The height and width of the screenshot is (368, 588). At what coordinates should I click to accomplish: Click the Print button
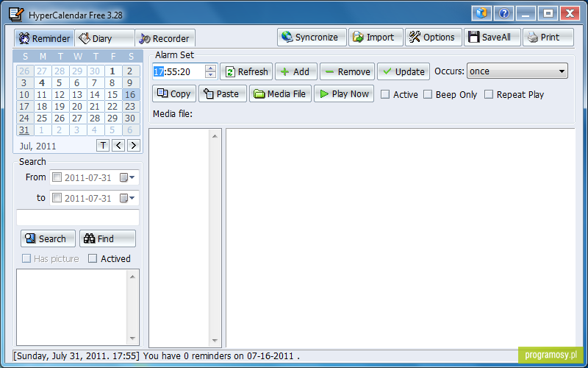point(548,38)
